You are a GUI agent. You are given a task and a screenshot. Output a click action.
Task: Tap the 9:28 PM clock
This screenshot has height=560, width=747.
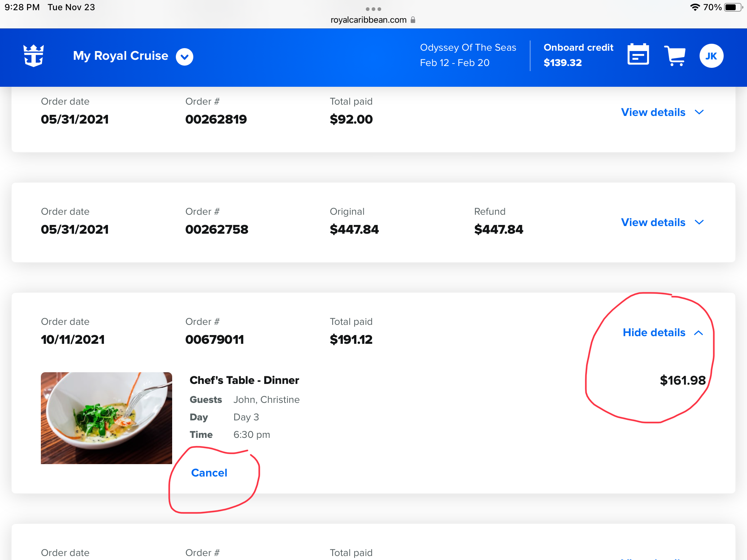22,7
